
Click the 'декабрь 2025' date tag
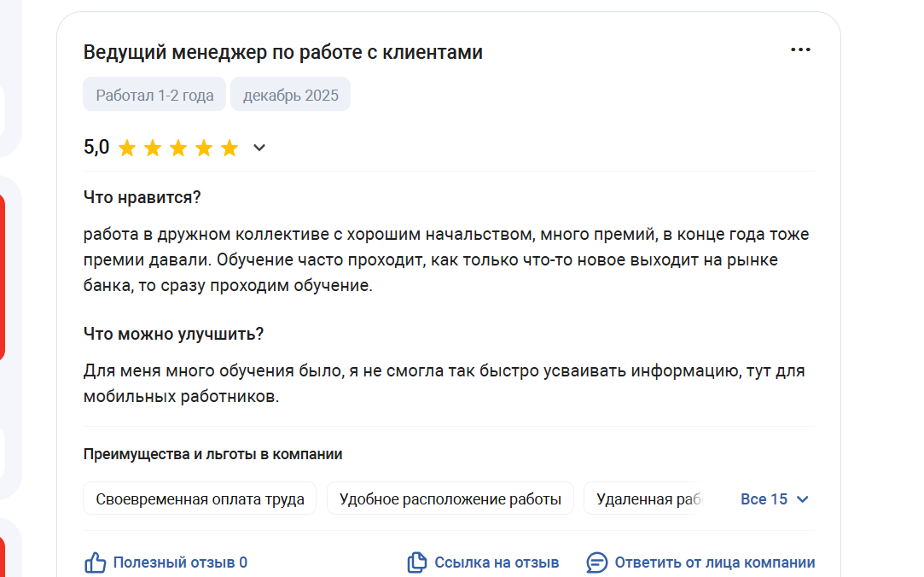[x=291, y=95]
